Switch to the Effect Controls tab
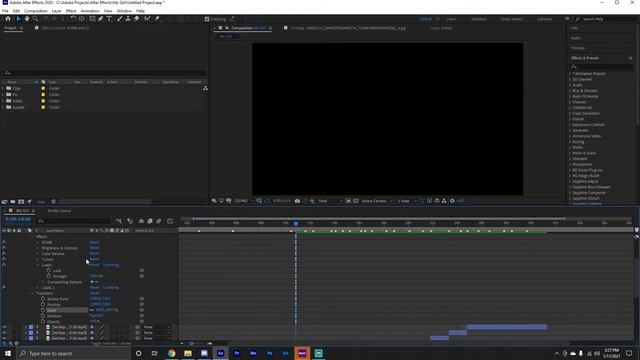Viewport: 640px width, 360px height. coord(65,28)
